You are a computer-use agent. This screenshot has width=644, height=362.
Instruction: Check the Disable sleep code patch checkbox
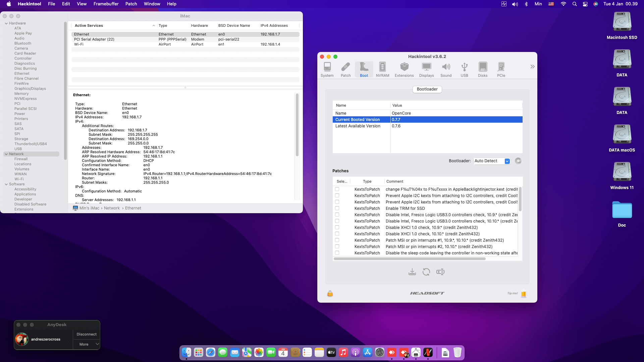click(x=337, y=253)
